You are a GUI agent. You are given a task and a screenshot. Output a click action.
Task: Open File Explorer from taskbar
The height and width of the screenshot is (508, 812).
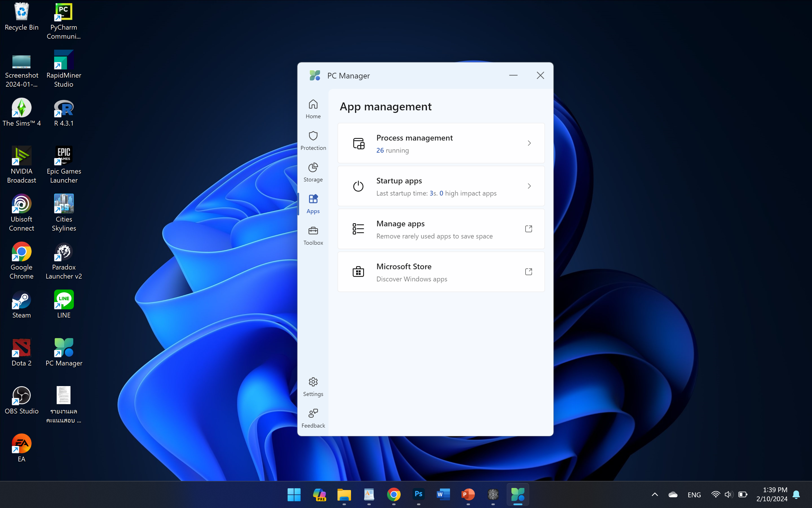344,494
